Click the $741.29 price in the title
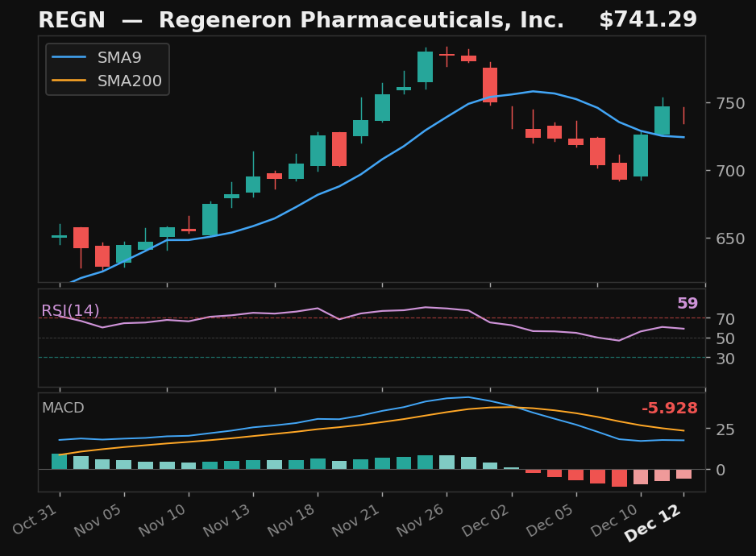The image size is (756, 556). tap(648, 20)
